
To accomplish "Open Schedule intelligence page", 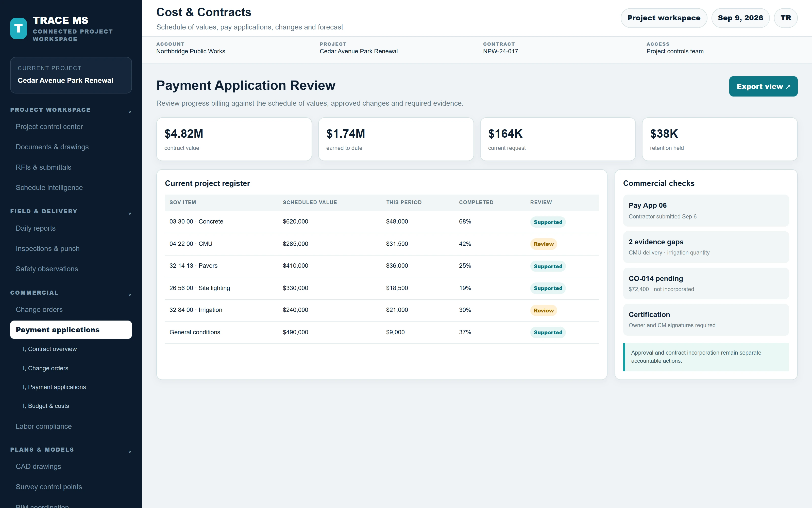I will point(71,187).
